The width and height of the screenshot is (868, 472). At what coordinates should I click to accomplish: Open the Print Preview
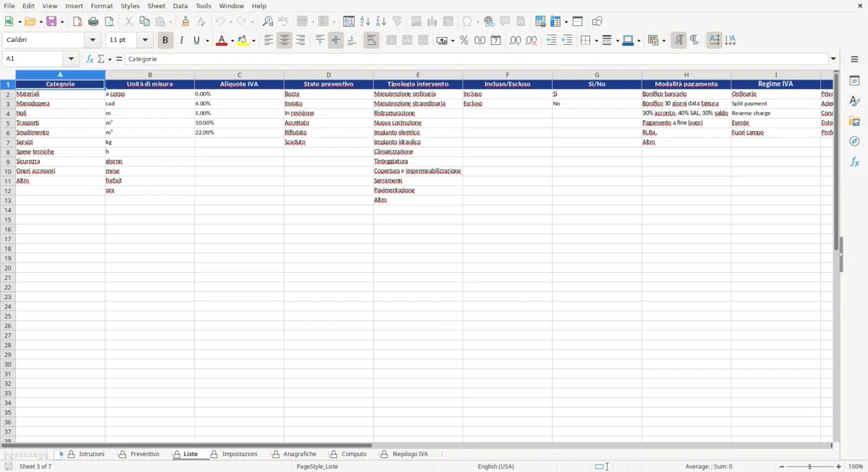pos(109,22)
